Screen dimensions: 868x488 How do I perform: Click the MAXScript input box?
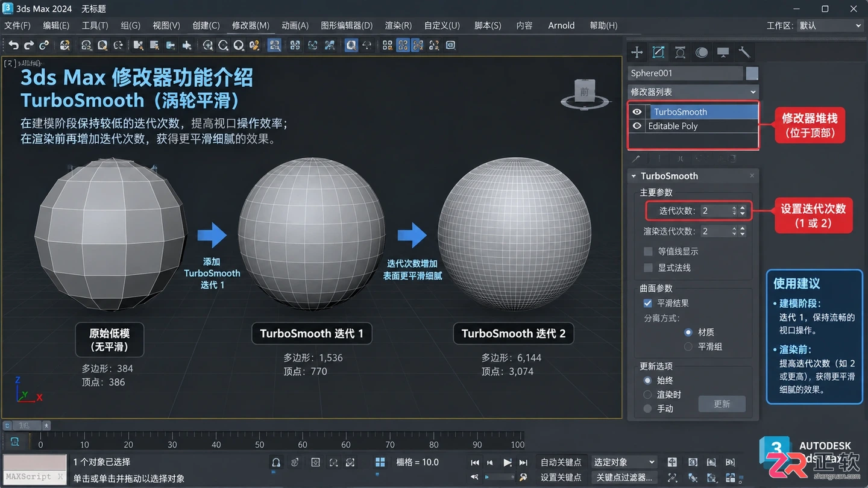34,477
